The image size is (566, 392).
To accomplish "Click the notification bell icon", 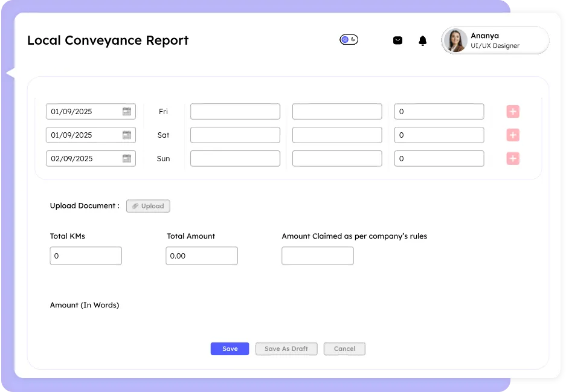I will pyautogui.click(x=423, y=40).
